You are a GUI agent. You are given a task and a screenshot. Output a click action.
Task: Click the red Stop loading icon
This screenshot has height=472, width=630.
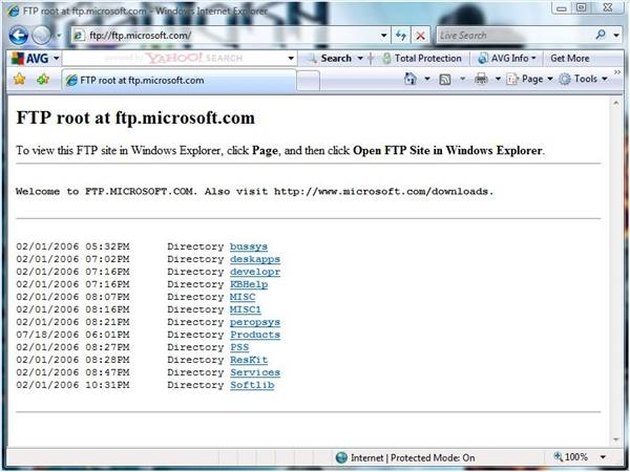(420, 36)
